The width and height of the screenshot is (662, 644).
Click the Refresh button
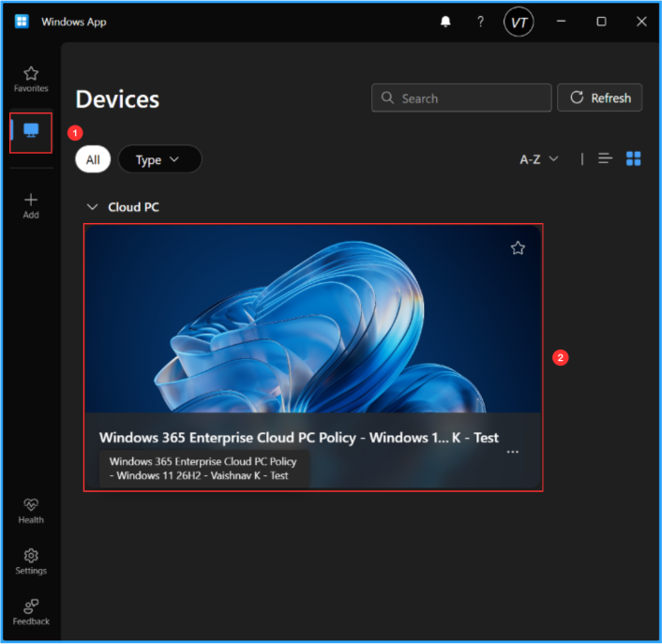(x=599, y=97)
